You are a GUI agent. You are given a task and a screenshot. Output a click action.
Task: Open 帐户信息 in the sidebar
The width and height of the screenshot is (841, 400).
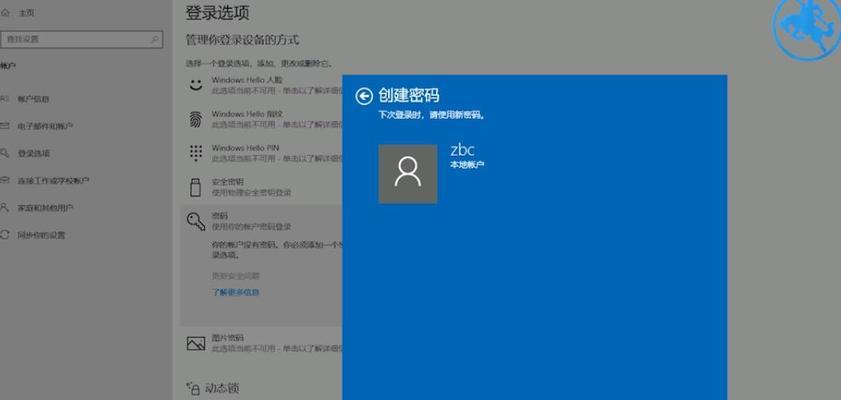(x=33, y=99)
